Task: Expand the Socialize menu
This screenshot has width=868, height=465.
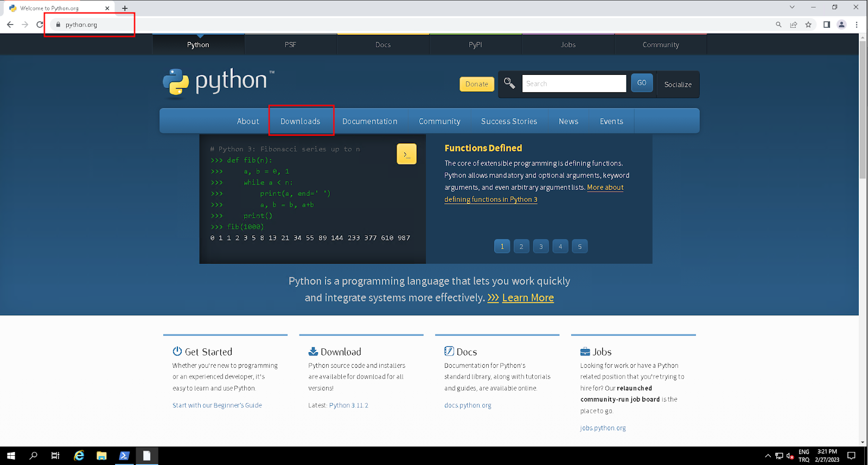Action: tap(678, 84)
